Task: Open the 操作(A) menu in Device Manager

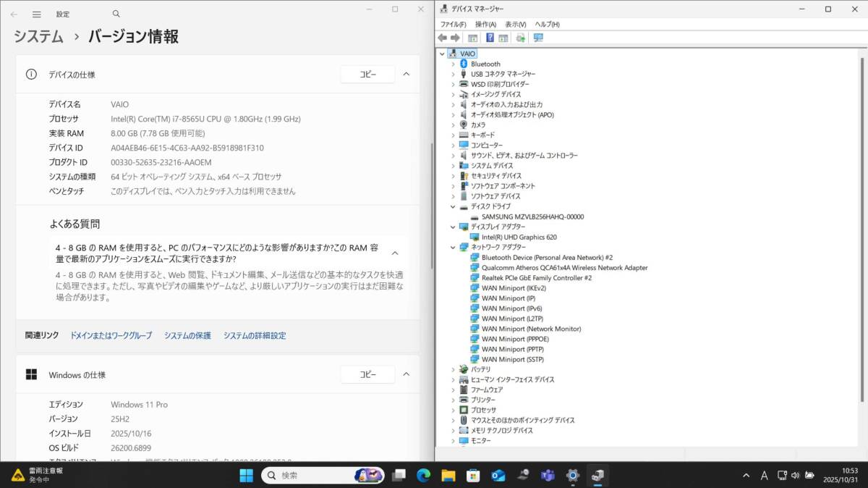Action: tap(486, 24)
